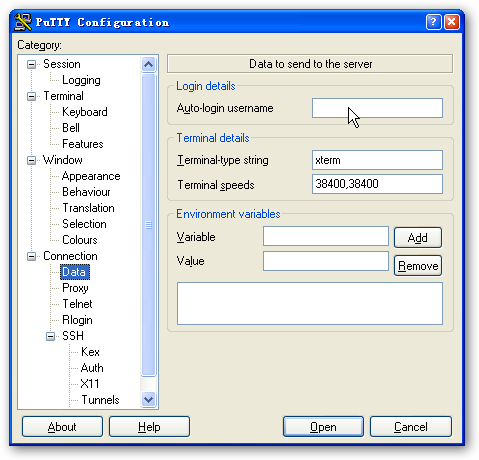This screenshot has width=479, height=460.
Task: Select the Tunnels category
Action: [100, 400]
